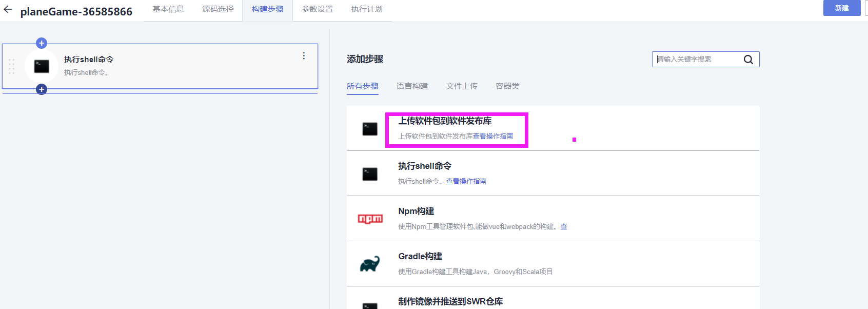
Task: Filter by 文件上传 category
Action: [462, 86]
